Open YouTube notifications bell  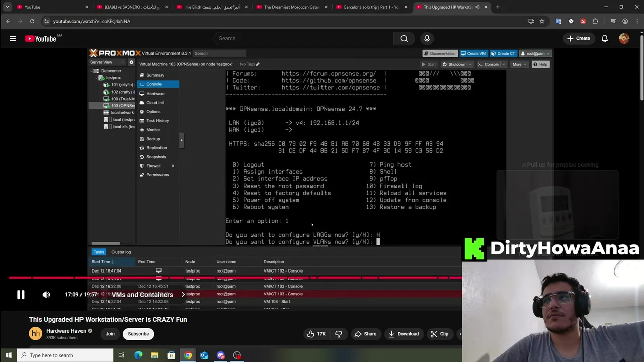605,38
